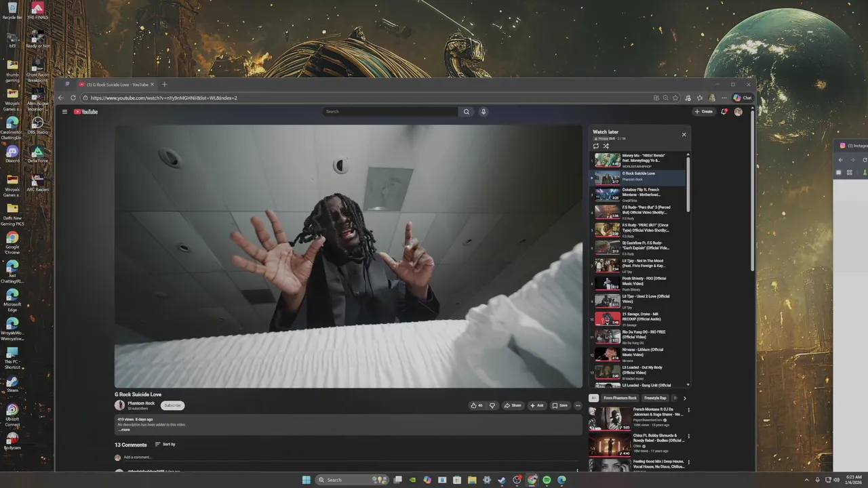The width and height of the screenshot is (868, 488).
Task: Open THE FINALS desktop shortcut
Action: click(37, 10)
